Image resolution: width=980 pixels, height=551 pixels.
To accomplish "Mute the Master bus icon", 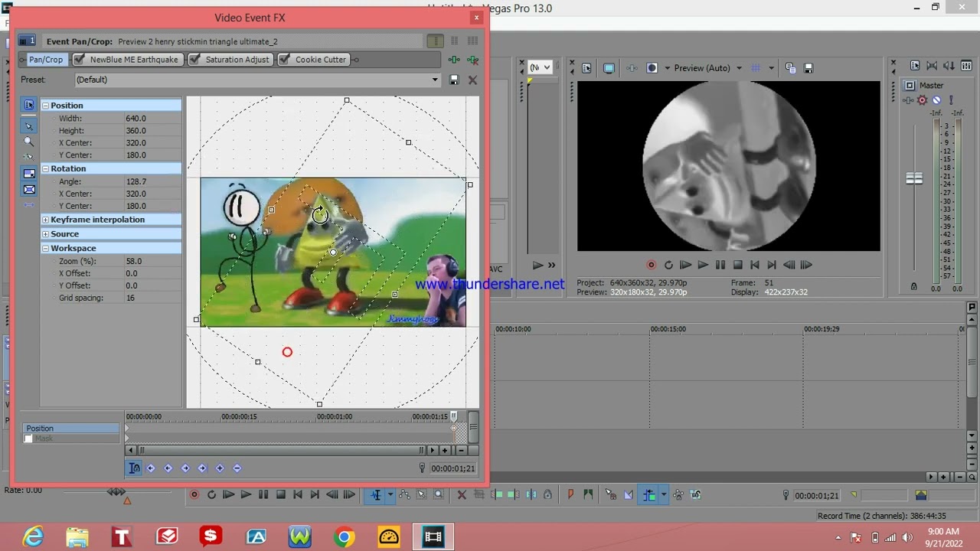I will coord(936,100).
